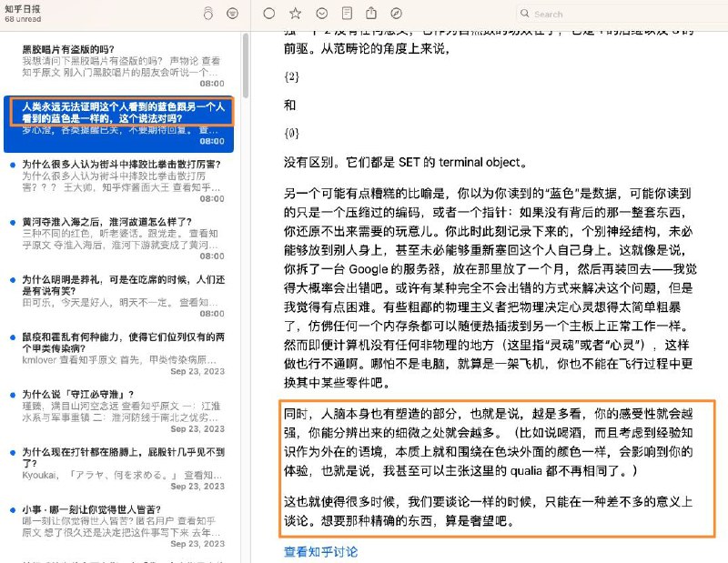728x563 pixels.
Task: Click the stacked-circles cleanup icon in toolbar
Action: 207,15
